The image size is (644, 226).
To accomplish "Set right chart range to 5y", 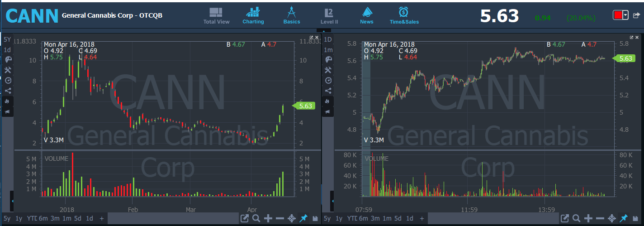I will (x=327, y=219).
